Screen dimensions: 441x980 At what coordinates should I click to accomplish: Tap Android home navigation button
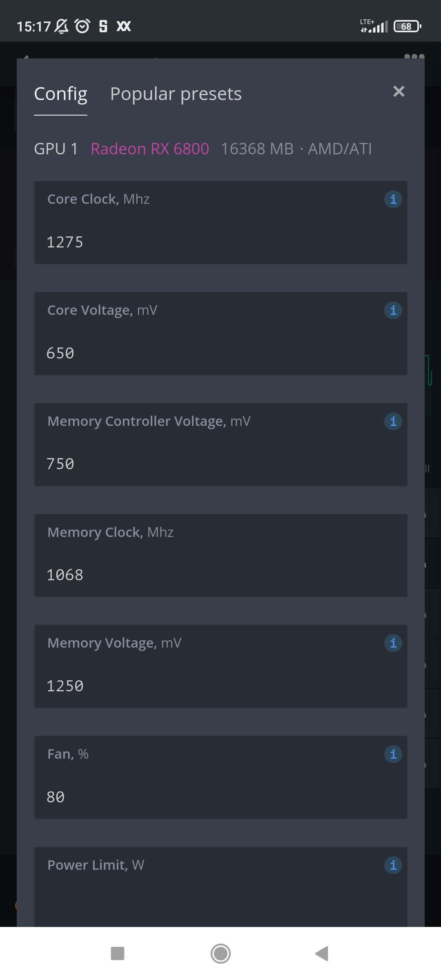(x=220, y=954)
